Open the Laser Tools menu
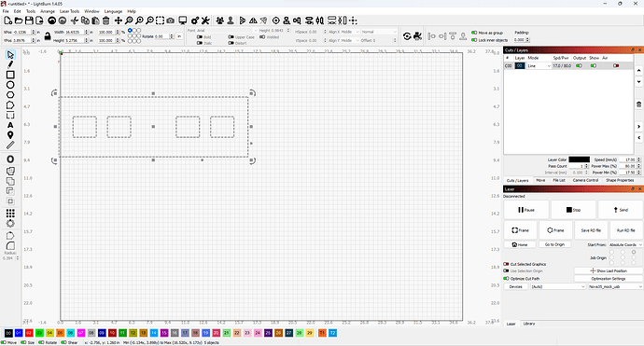Image resolution: width=644 pixels, height=346 pixels. coord(69,11)
